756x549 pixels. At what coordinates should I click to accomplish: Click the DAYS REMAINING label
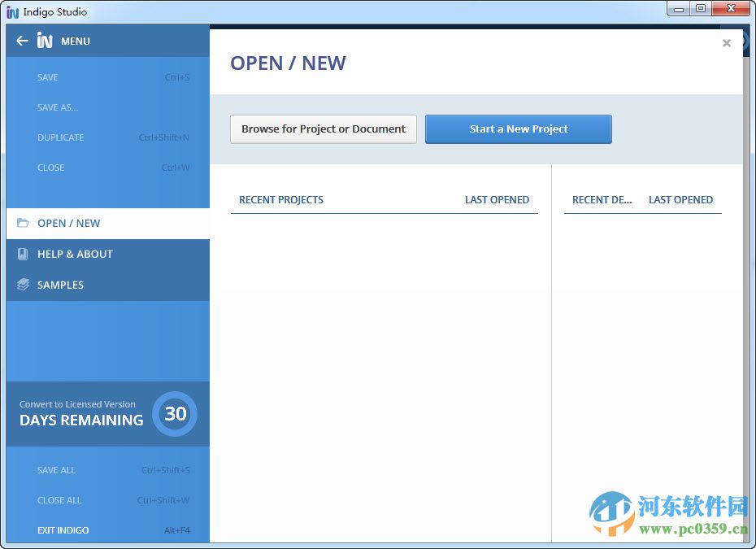coord(81,420)
